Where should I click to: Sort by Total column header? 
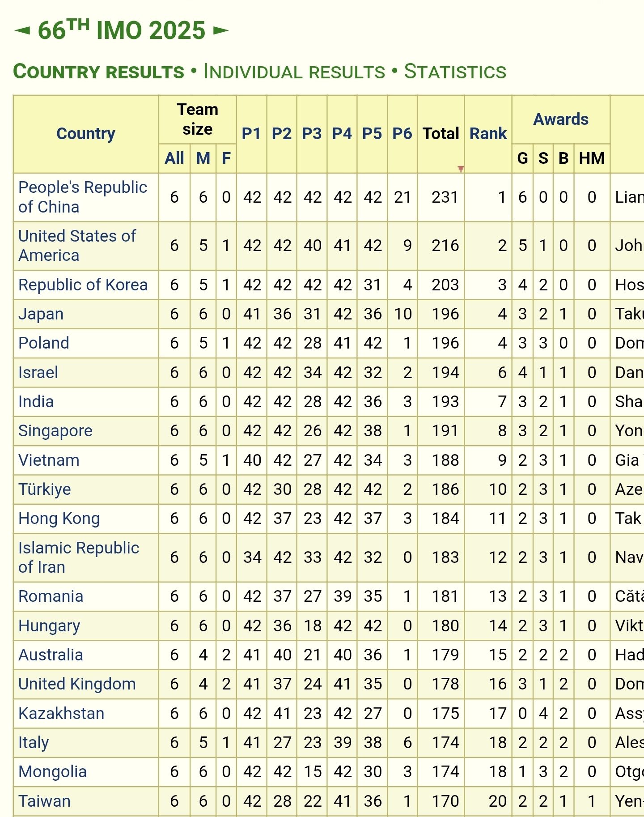(441, 134)
